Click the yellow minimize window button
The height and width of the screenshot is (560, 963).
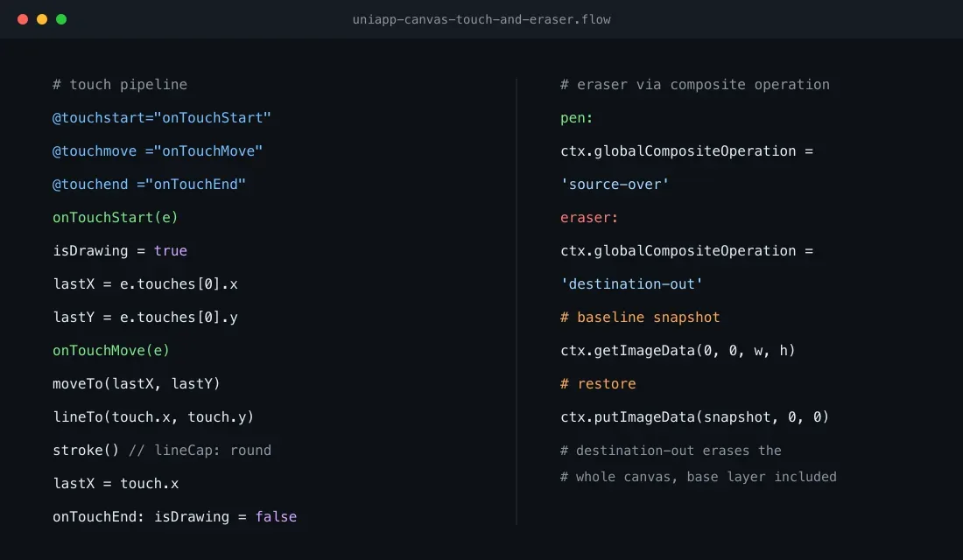[x=42, y=19]
